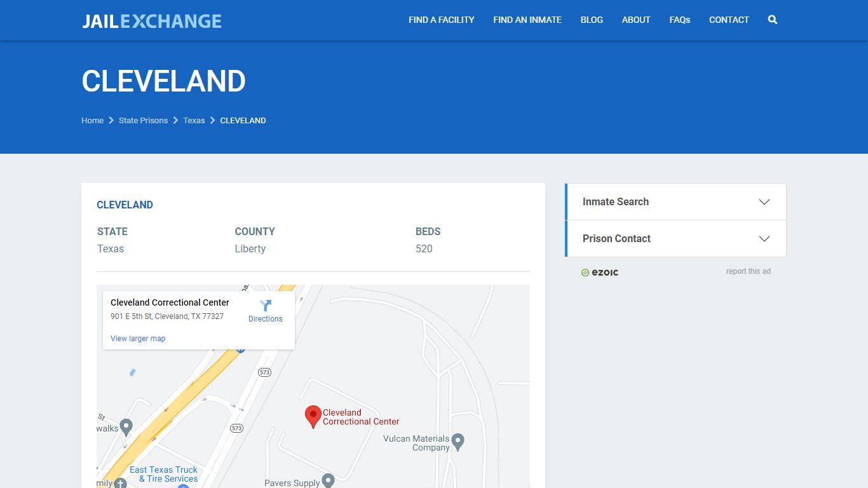
Task: Go to the Blog page
Action: point(592,20)
